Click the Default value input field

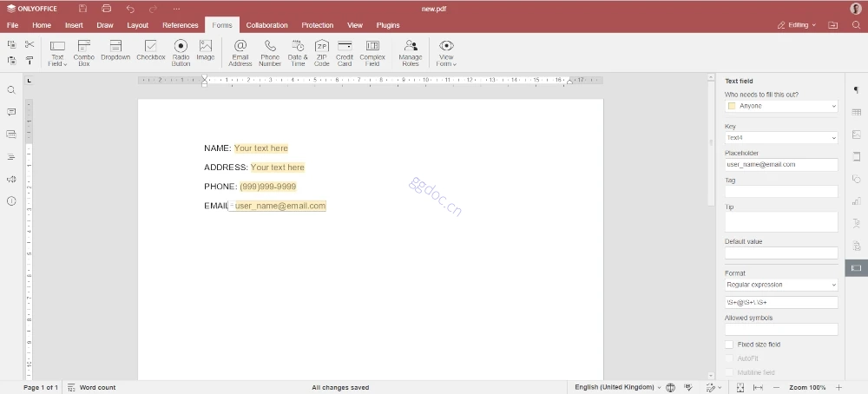click(781, 253)
